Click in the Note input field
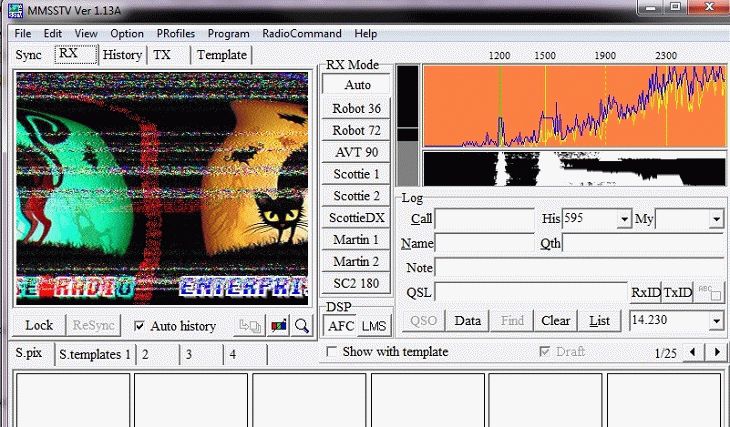Image resolution: width=730 pixels, height=427 pixels. 580,268
